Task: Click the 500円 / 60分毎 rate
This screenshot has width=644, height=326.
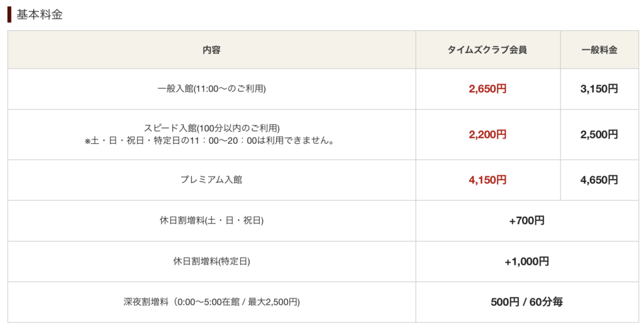Action: point(526,302)
